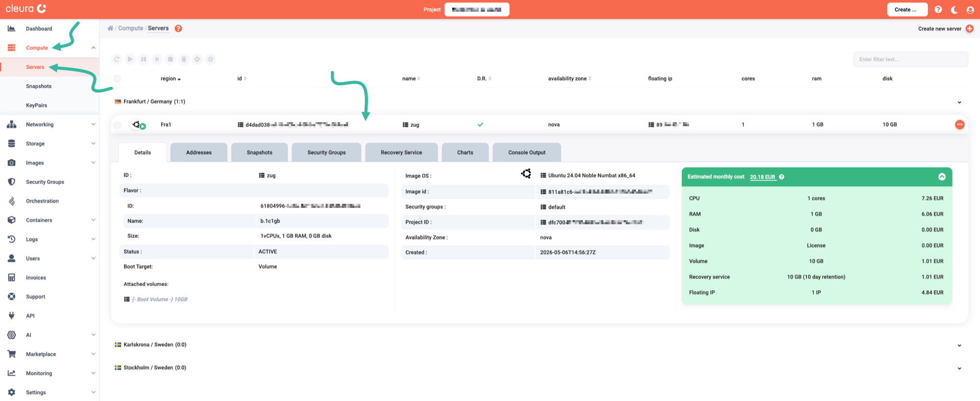
Task: Expand the Storage sidebar section
Action: tap(93, 144)
